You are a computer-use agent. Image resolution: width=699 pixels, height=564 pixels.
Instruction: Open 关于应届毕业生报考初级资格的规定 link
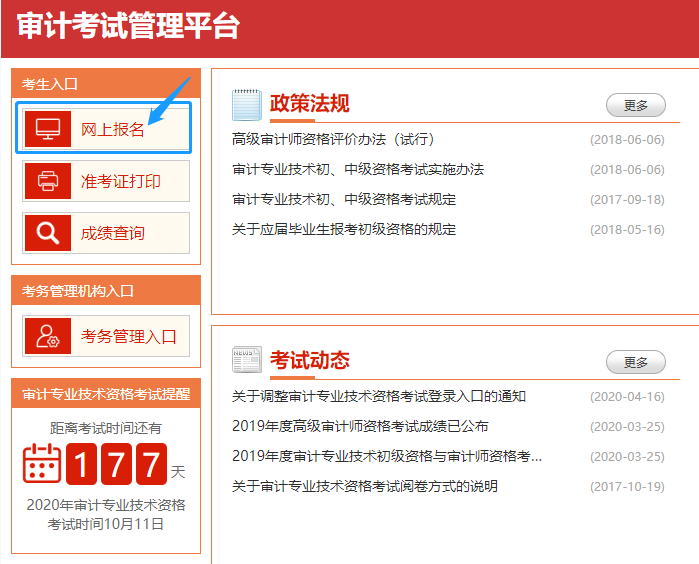pyautogui.click(x=344, y=229)
